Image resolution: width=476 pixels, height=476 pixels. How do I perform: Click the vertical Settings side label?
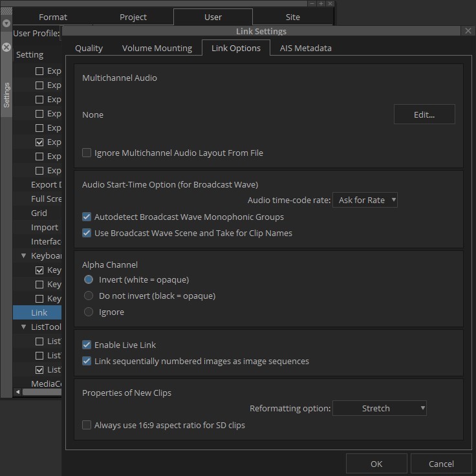pyautogui.click(x=6, y=94)
